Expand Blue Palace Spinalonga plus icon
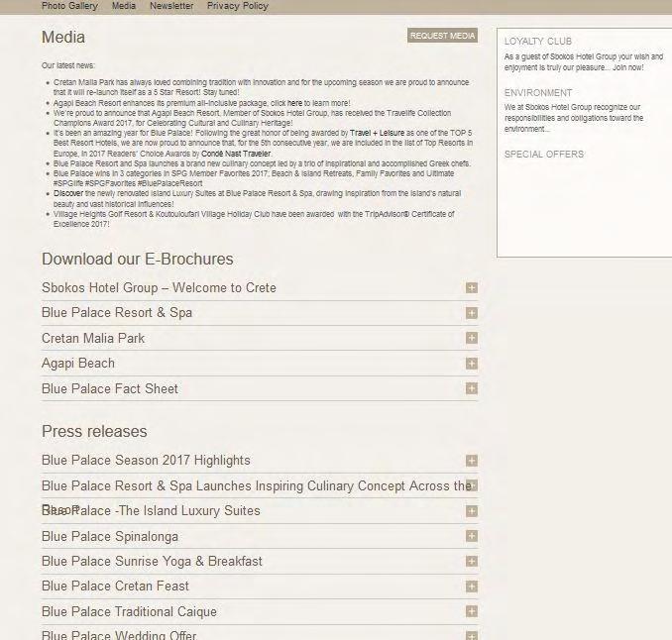The image size is (672, 640). coord(472,536)
